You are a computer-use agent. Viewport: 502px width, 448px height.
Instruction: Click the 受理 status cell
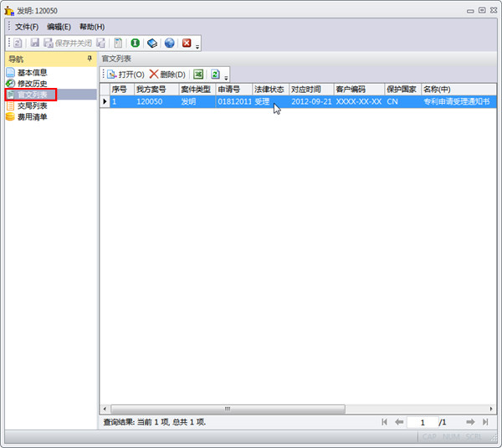tap(270, 101)
